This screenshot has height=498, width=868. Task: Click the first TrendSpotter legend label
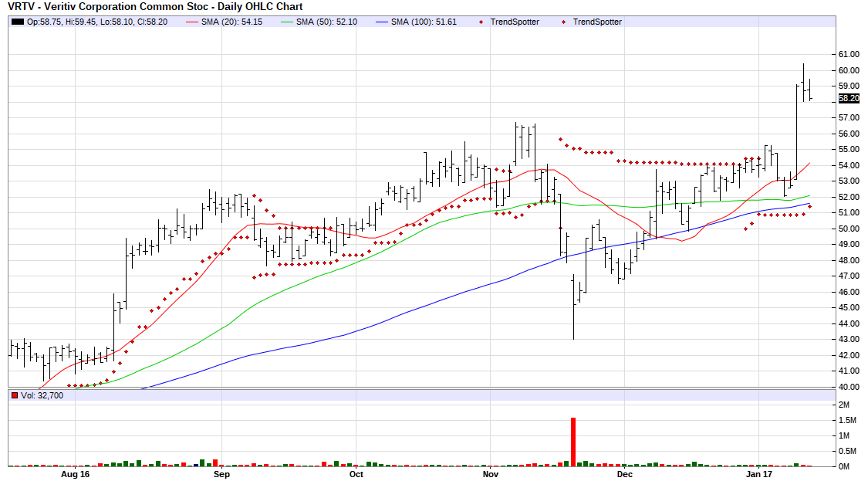click(x=515, y=22)
